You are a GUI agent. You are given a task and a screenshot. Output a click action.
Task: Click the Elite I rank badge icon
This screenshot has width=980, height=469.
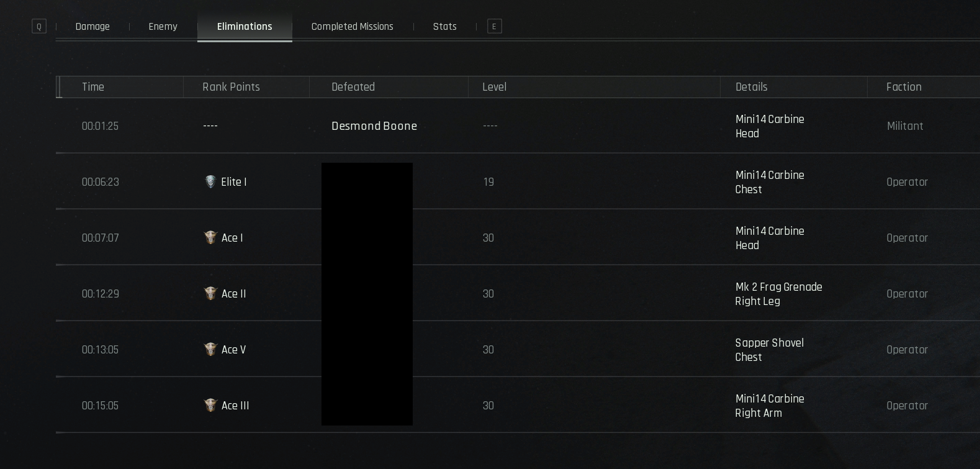tap(210, 182)
